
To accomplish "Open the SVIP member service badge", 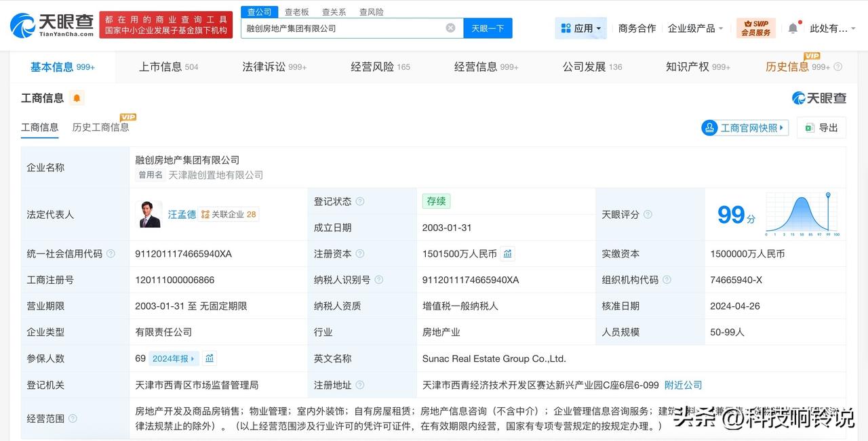I will click(755, 28).
